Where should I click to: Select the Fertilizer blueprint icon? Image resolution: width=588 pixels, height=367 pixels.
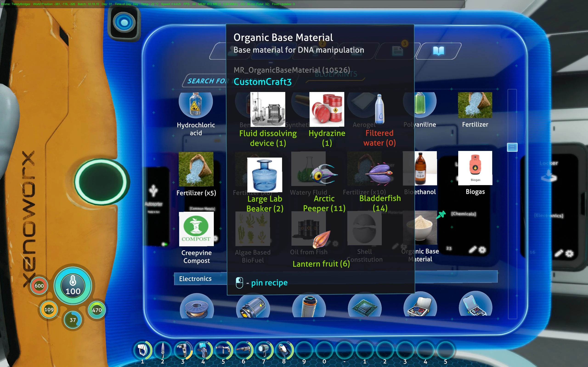[475, 105]
